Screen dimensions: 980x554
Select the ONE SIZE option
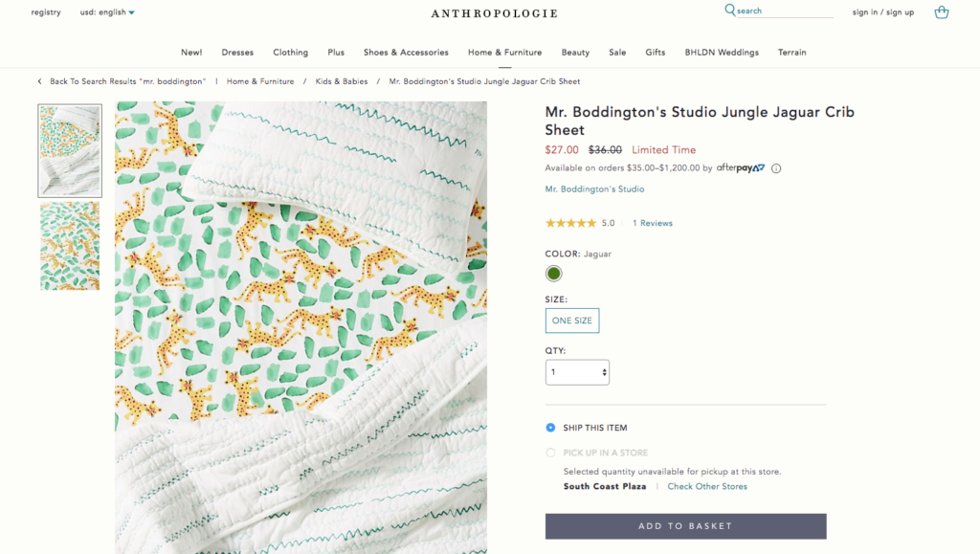click(x=571, y=321)
